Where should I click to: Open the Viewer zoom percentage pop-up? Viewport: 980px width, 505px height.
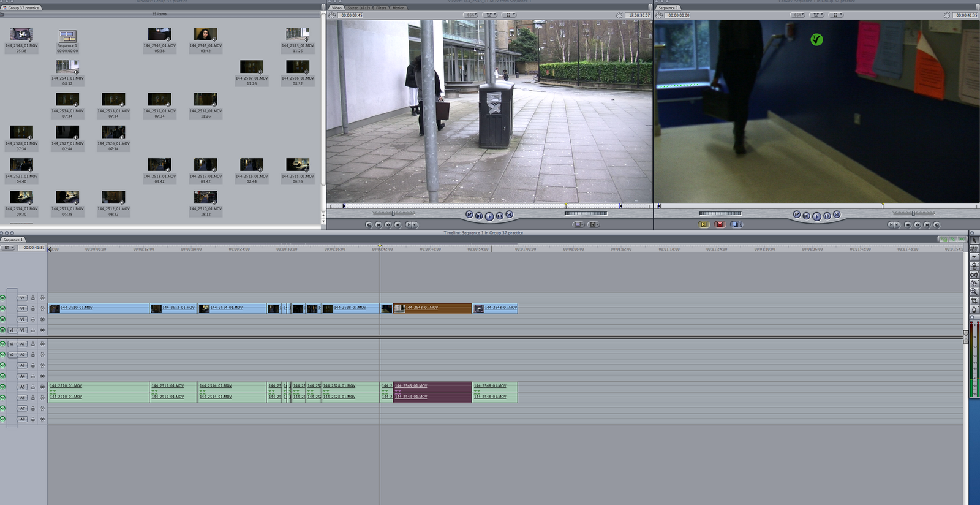(x=470, y=15)
